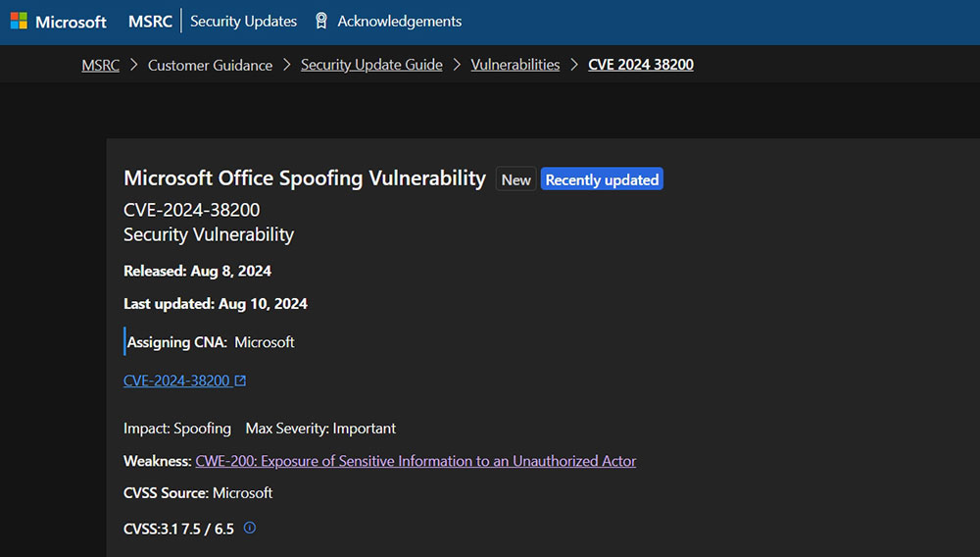Click the Microsoft logo
The height and width of the screenshot is (557, 980).
coord(58,22)
